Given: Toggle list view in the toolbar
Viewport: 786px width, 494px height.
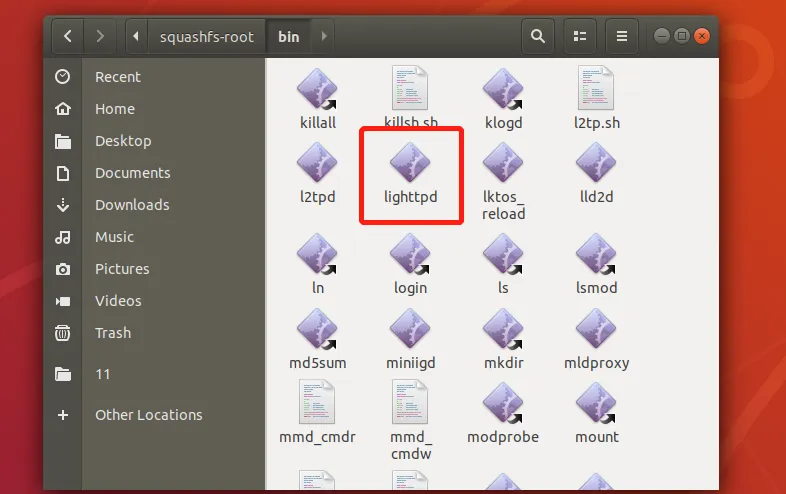Looking at the screenshot, I should pos(579,37).
